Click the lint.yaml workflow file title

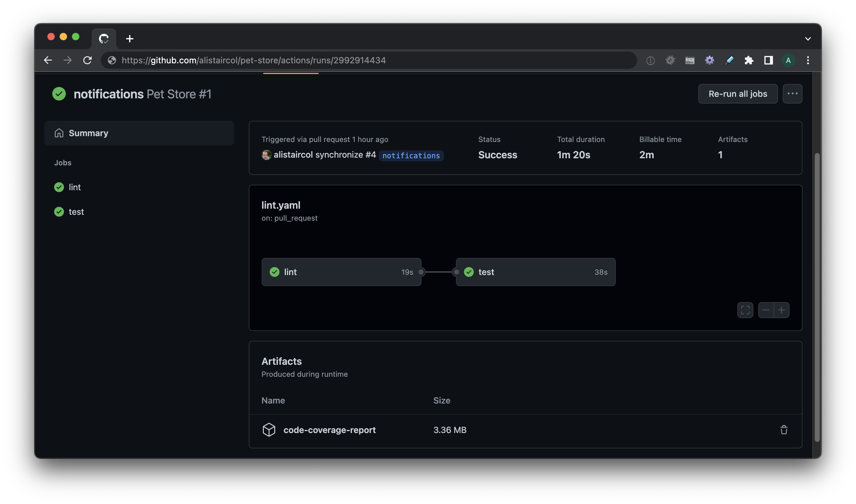pos(281,205)
